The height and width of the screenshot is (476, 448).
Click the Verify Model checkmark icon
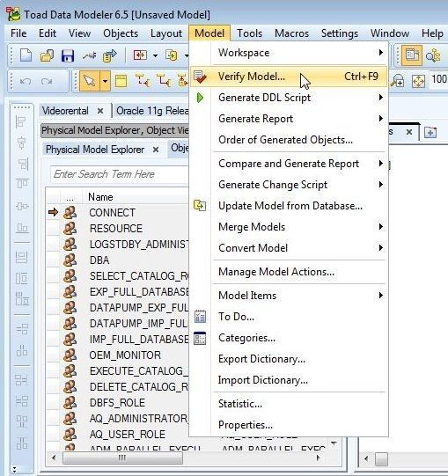(x=200, y=77)
